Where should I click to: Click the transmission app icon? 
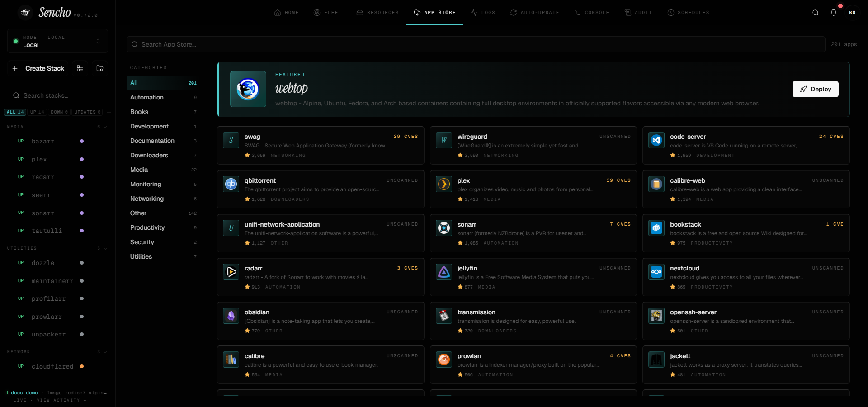pyautogui.click(x=444, y=316)
